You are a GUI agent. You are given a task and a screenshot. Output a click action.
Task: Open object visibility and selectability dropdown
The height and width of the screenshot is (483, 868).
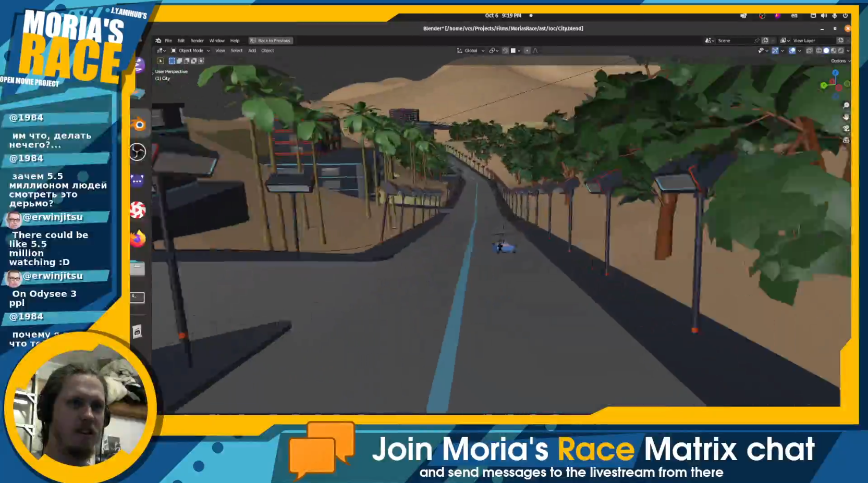click(x=763, y=51)
